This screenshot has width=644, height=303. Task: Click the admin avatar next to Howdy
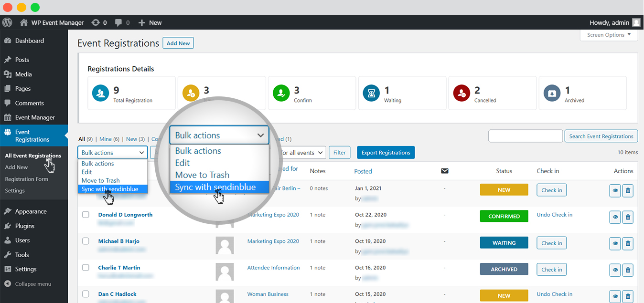coord(636,22)
